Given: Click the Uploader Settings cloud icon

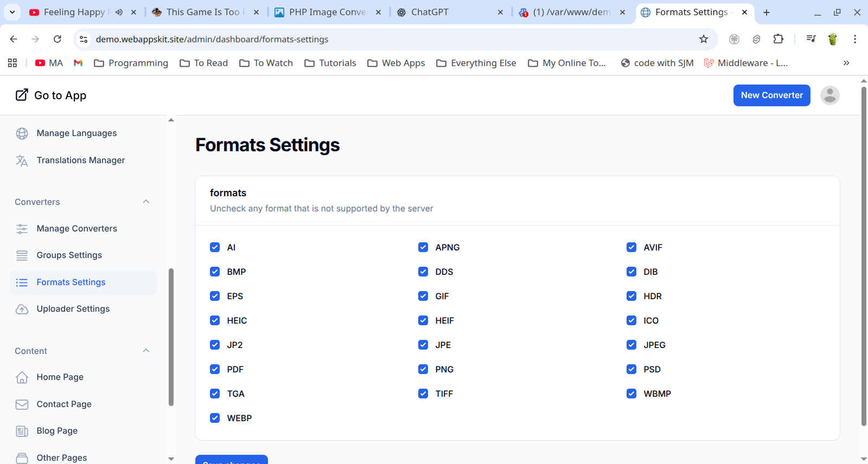Looking at the screenshot, I should (x=22, y=309).
